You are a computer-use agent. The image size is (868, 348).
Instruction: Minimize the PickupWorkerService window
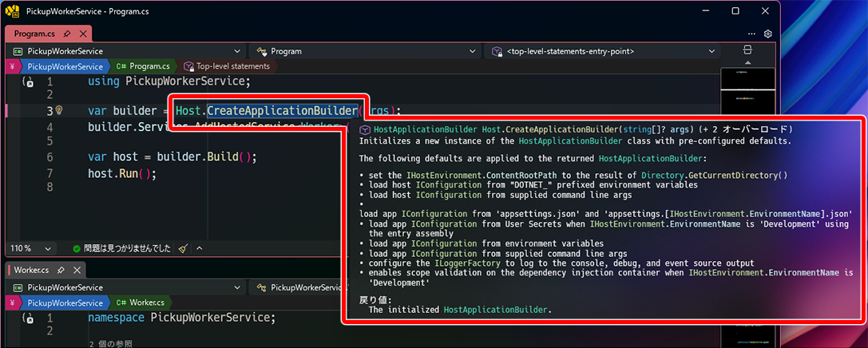pos(706,11)
